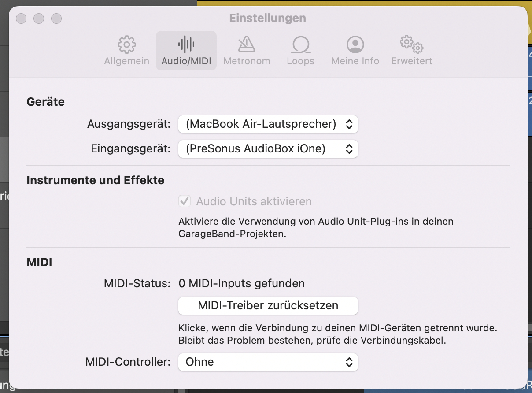532x393 pixels.
Task: Toggle the Audio Units aktivieren checkbox
Action: tap(185, 201)
